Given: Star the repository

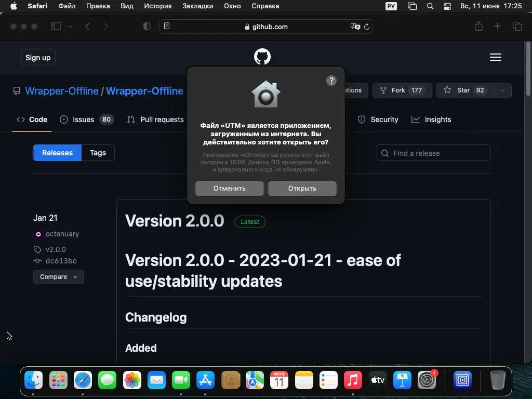Looking at the screenshot, I should pos(465,90).
